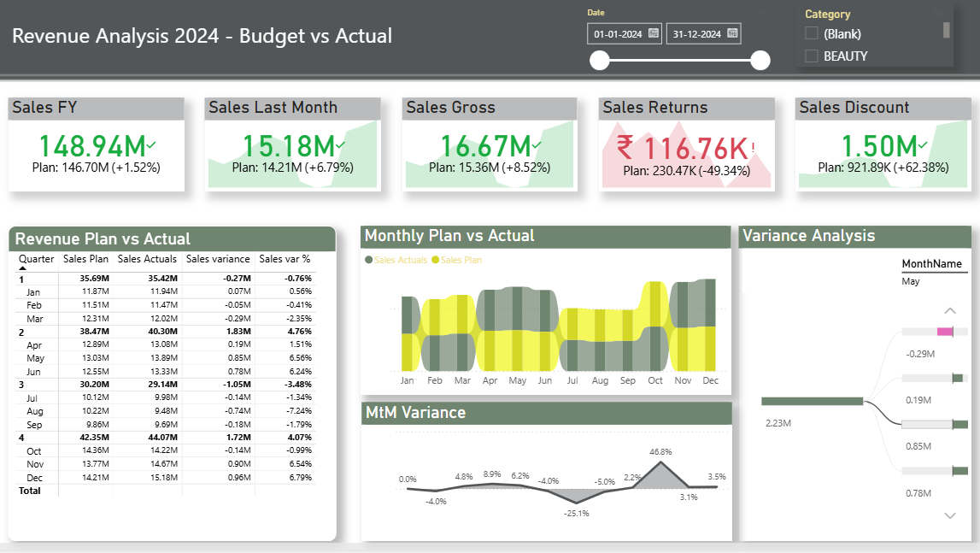Open the start date calendar picker icon

[653, 33]
